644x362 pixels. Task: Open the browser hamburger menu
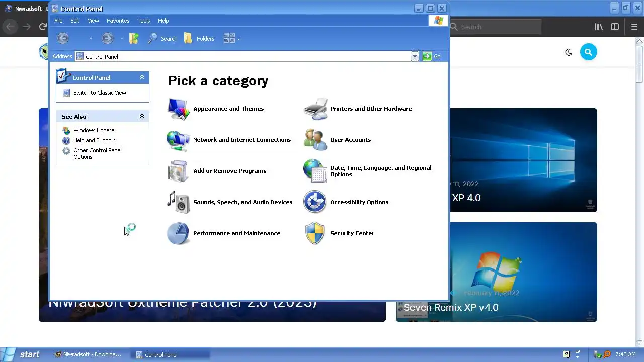pos(634,27)
